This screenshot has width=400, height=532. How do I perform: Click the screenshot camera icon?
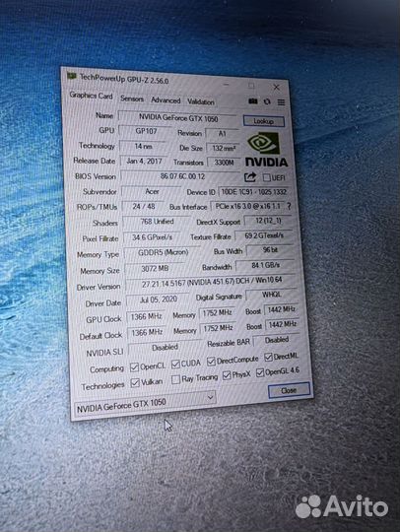point(253,101)
